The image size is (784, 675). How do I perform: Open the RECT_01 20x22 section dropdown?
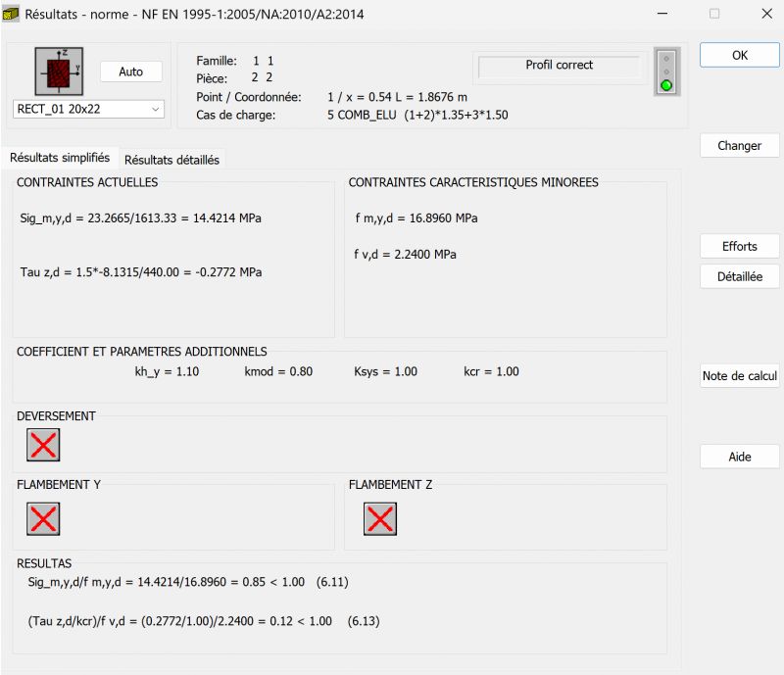click(88, 109)
